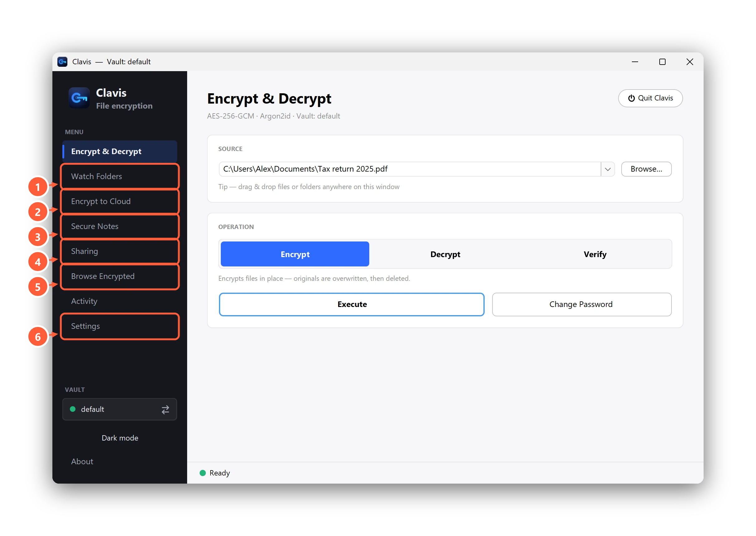The height and width of the screenshot is (536, 756).
Task: Click Change Password button
Action: tap(582, 304)
